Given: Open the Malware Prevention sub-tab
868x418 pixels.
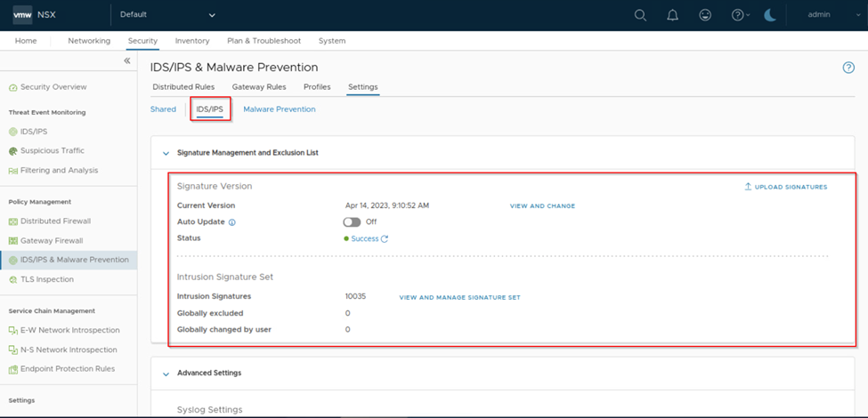Looking at the screenshot, I should point(279,109).
